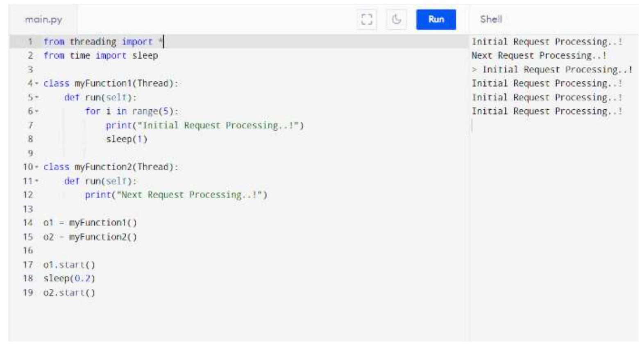This screenshot has width=644, height=344.
Task: Collapse the myFunction1 class on line 4
Action: pyautogui.click(x=37, y=84)
